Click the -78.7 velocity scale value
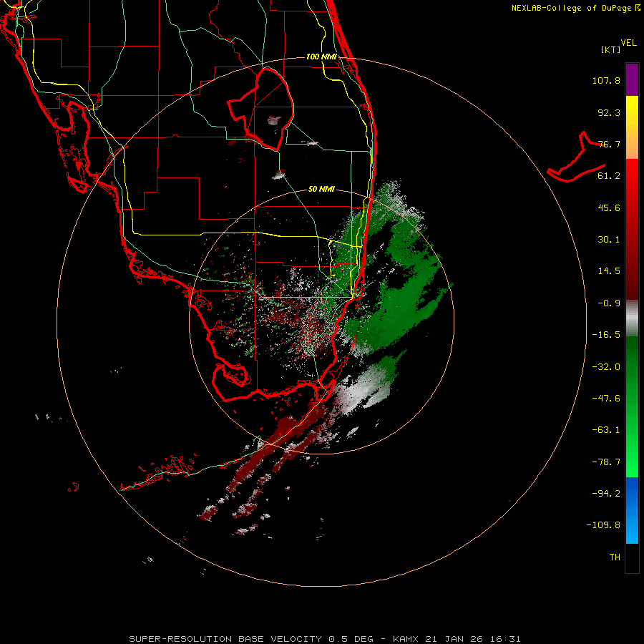Image resolution: width=644 pixels, height=644 pixels. [606, 462]
